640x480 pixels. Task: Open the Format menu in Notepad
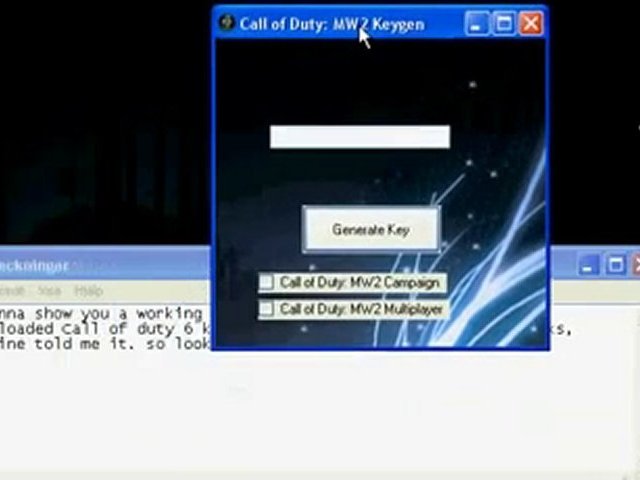14,291
